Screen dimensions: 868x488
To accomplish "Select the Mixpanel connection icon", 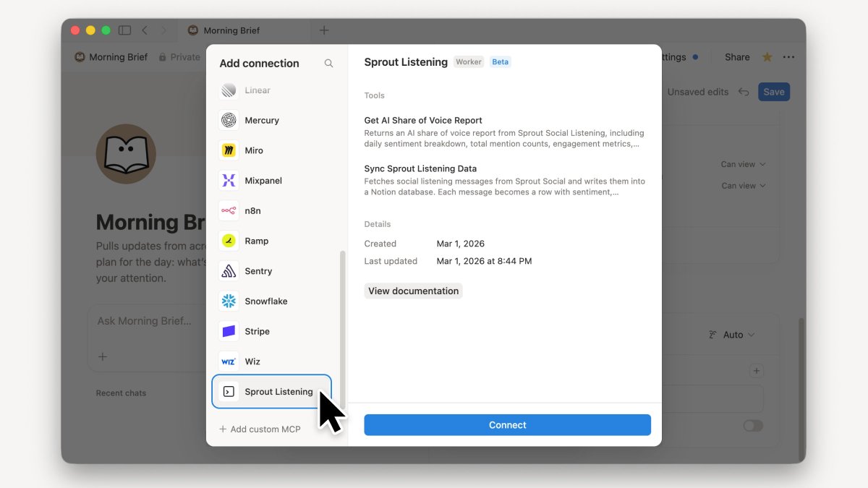I will 229,181.
